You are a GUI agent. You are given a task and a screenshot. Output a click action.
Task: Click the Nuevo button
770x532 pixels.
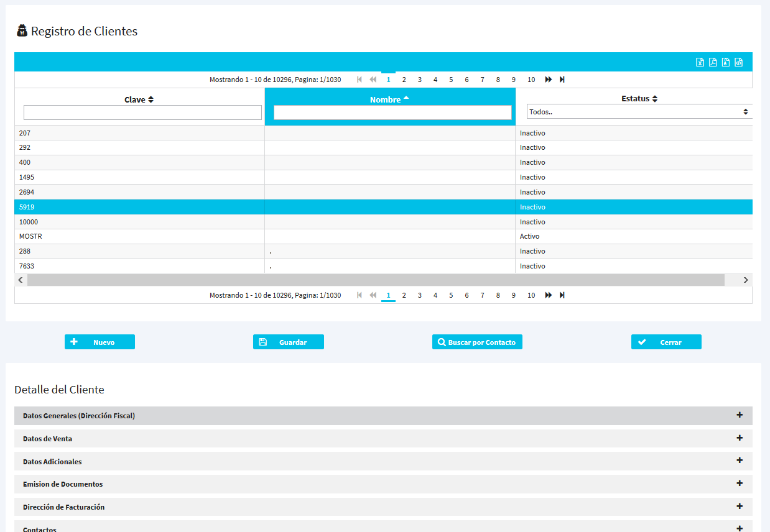tap(100, 342)
